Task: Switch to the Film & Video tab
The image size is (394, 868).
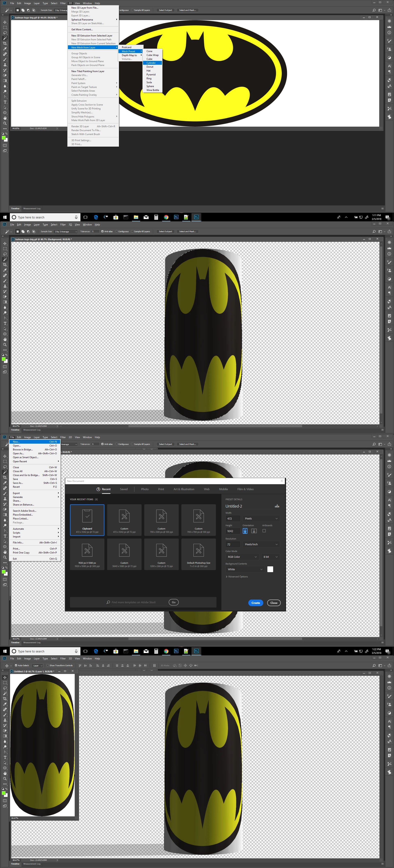Action: click(x=245, y=489)
